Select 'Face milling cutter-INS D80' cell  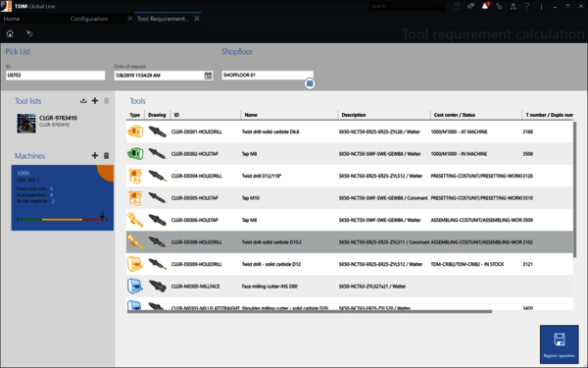269,287
